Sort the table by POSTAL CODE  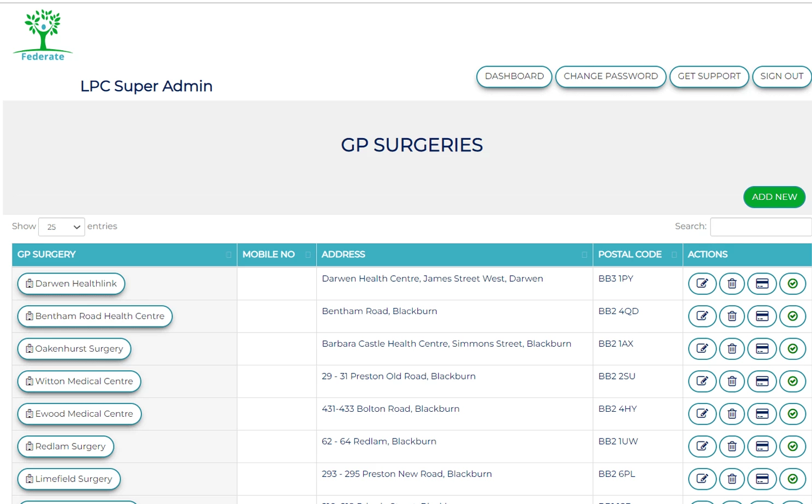click(x=630, y=254)
